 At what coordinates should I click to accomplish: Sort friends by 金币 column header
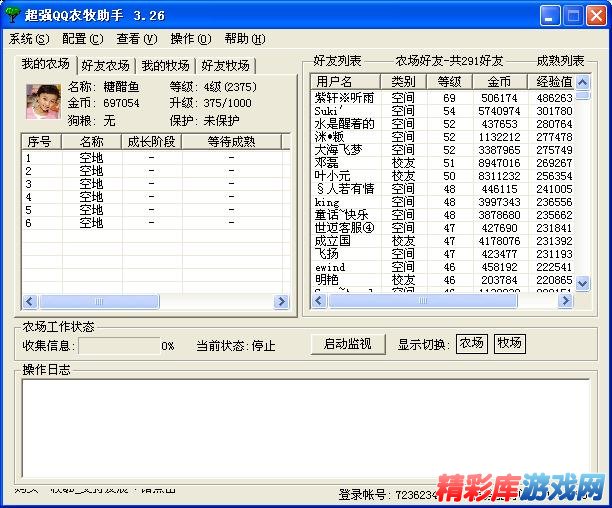tap(498, 81)
